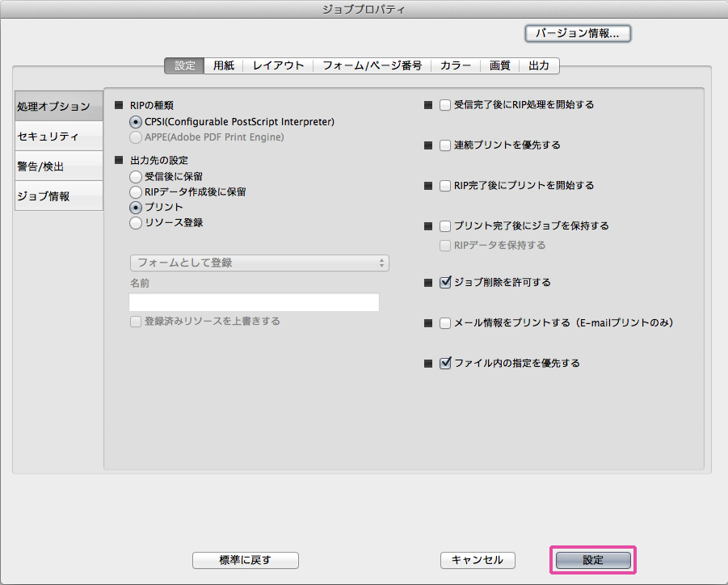Screen dimensions: 728x585
Task: Uncheck ジョブ削除を許可する
Action: pyautogui.click(x=444, y=283)
